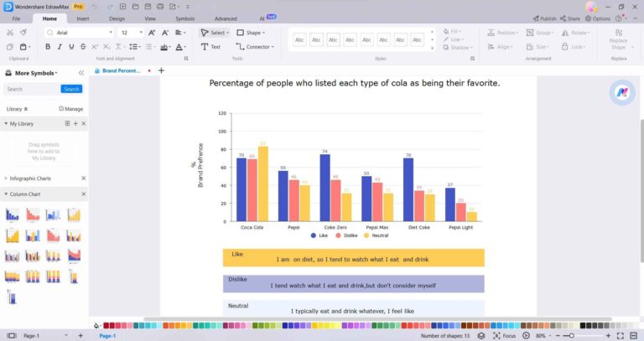Toggle Bold formatting
The width and height of the screenshot is (644, 341).
click(x=48, y=47)
